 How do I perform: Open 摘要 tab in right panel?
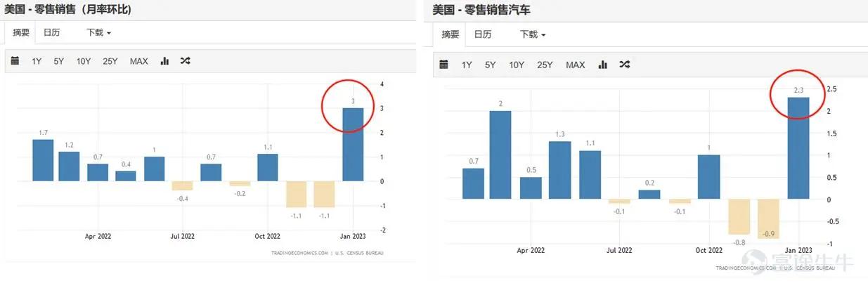tap(451, 34)
